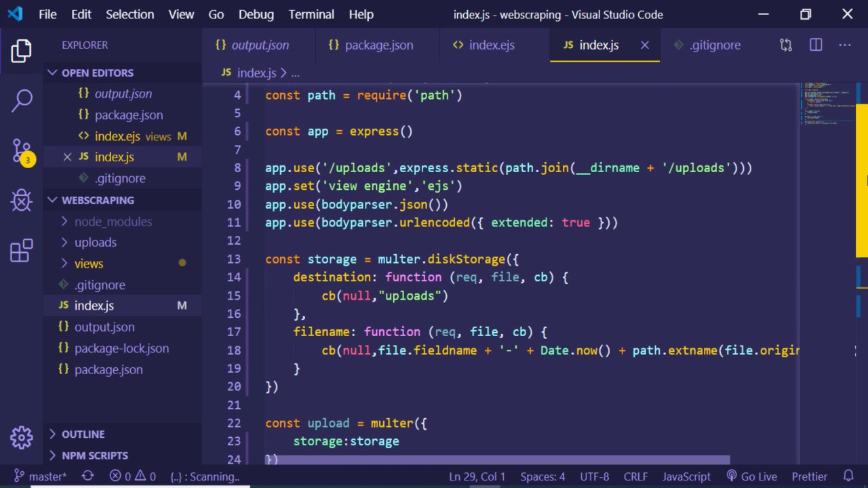Open the Search view in activity bar

coord(22,100)
